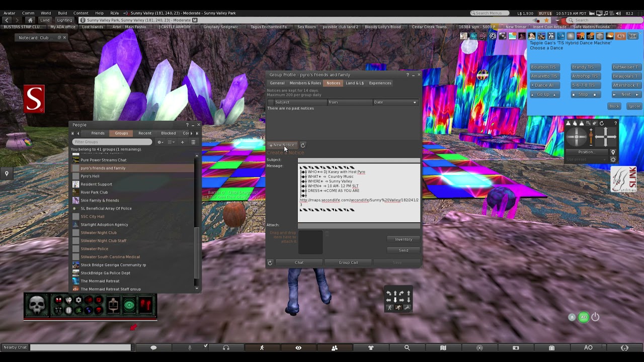This screenshot has height=362, width=644.
Task: Open the World menu
Action: (46, 13)
